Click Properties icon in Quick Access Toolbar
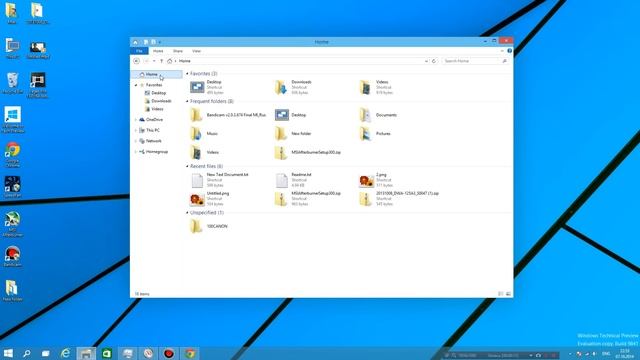Screen dimensions: 640x360 (x=146, y=42)
